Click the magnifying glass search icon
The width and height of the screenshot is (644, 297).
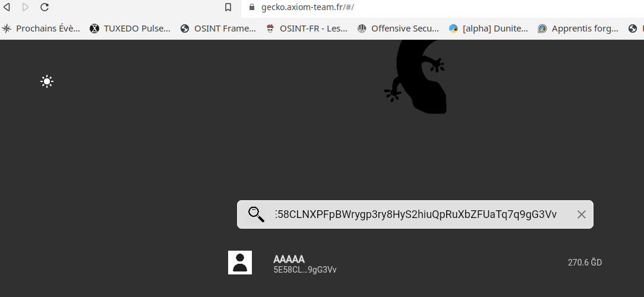256,214
